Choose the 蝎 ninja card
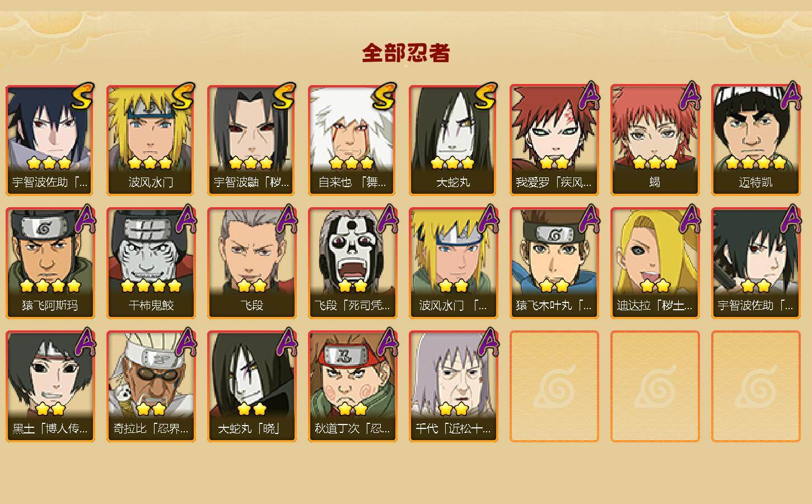812x504 pixels. [655, 140]
